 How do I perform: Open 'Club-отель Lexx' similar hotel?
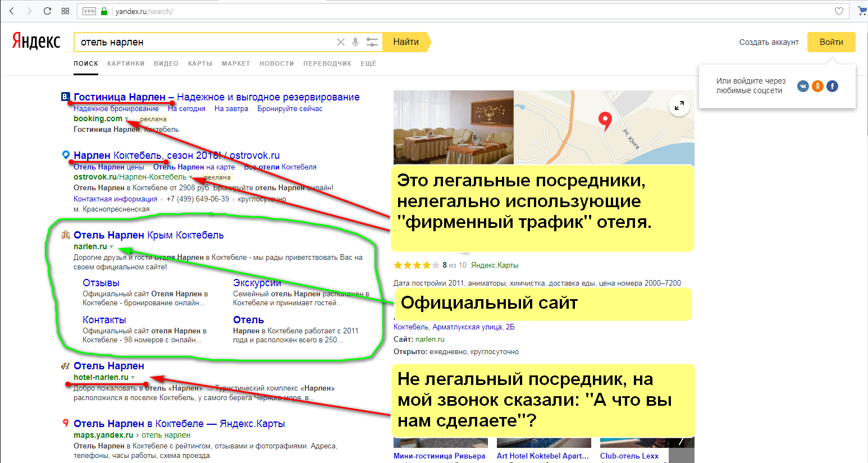coord(629,456)
